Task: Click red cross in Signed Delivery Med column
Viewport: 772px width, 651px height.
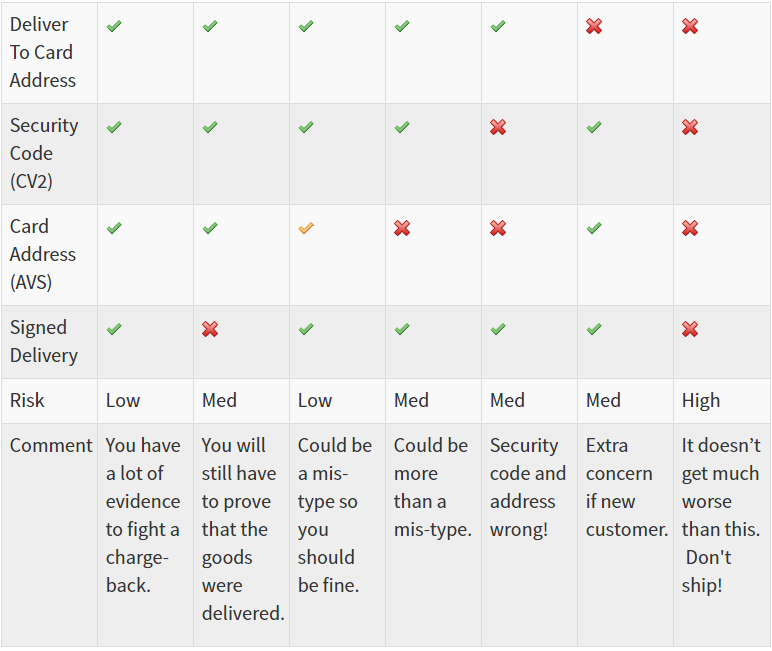Action: 210,329
